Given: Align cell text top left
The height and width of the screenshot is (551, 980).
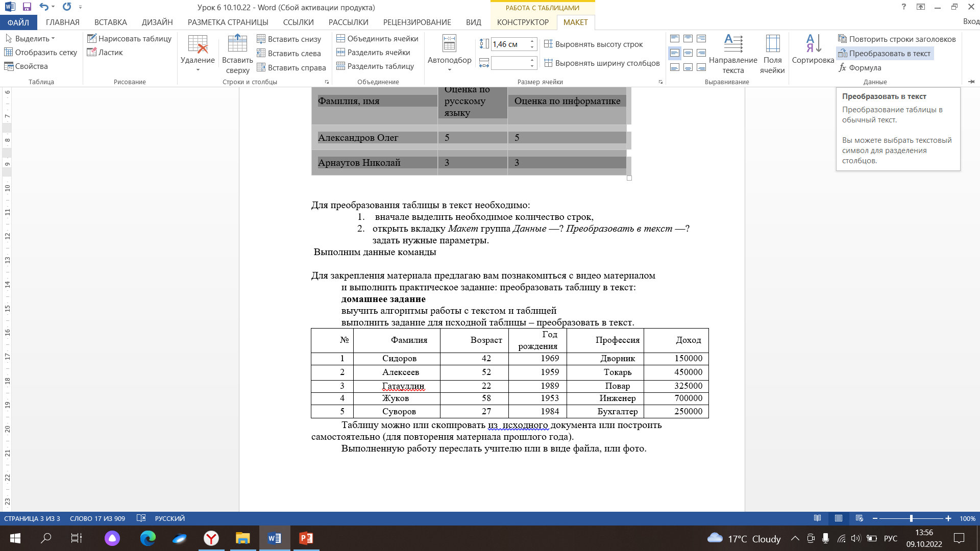Looking at the screenshot, I should (x=675, y=39).
